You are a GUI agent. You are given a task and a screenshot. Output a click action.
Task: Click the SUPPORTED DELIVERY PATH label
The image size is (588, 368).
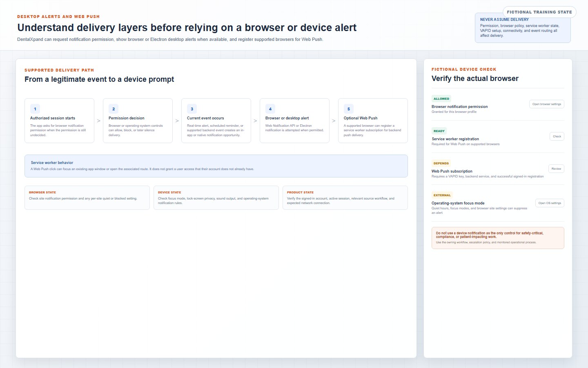click(x=59, y=70)
